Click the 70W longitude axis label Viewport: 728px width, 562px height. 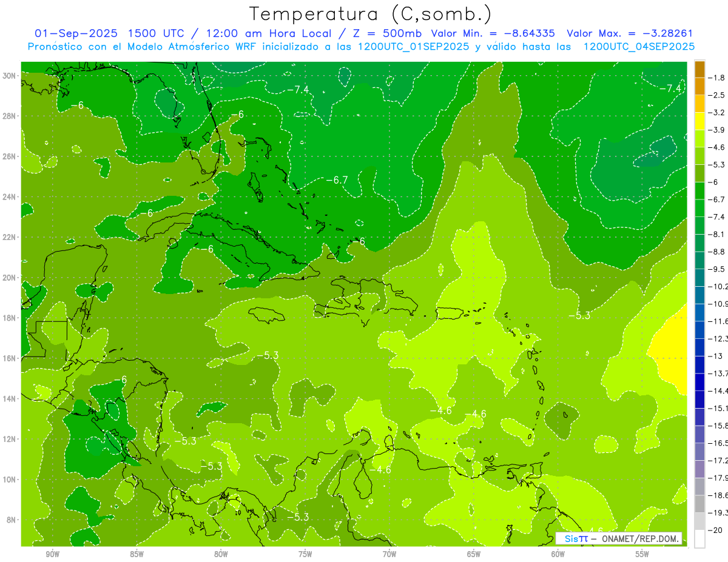click(389, 554)
